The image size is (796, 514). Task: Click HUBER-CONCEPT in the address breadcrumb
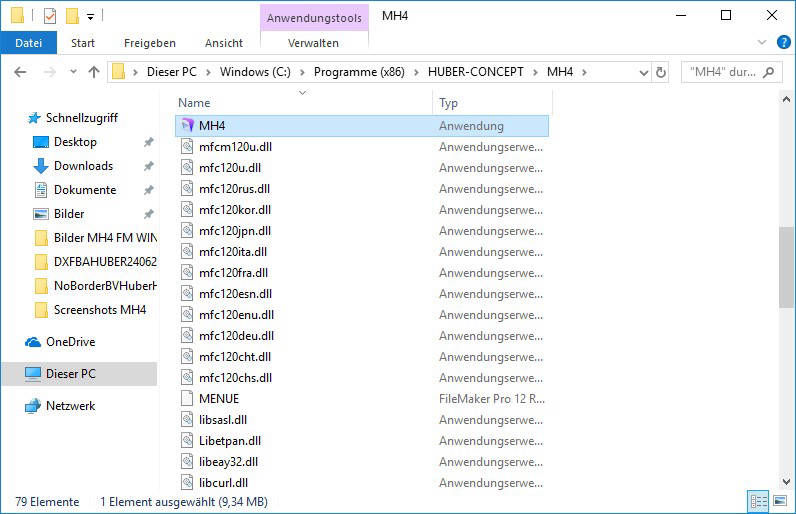click(x=475, y=72)
